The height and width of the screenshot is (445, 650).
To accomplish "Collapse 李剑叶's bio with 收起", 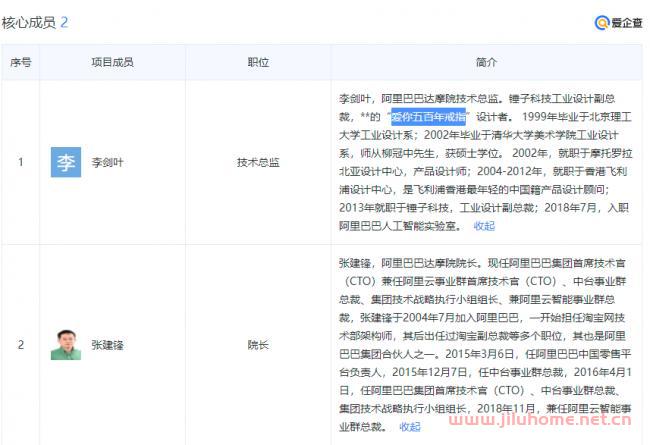I will [x=484, y=225].
